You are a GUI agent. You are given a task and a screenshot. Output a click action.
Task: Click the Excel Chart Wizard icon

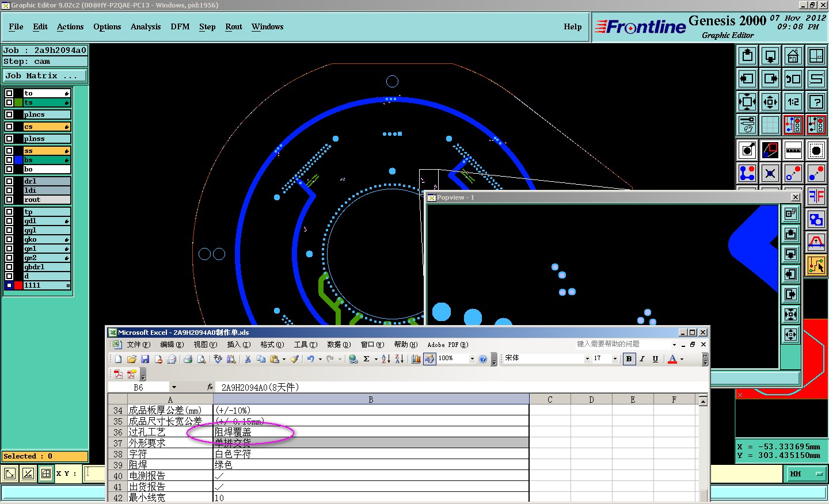416,359
